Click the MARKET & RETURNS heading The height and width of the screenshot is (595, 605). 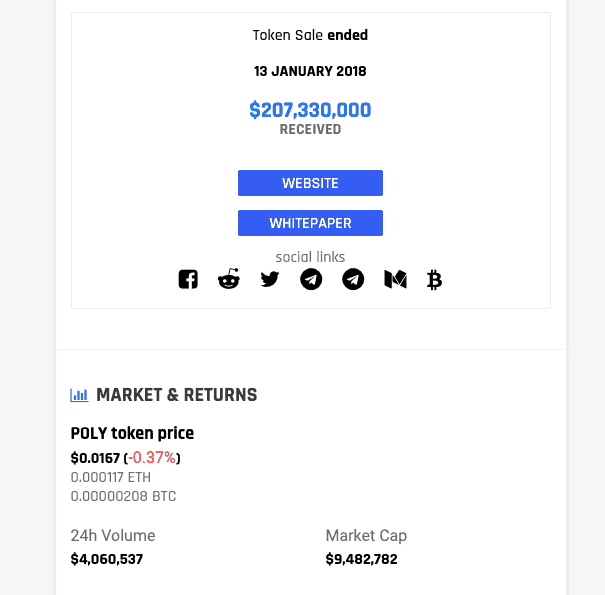click(176, 395)
